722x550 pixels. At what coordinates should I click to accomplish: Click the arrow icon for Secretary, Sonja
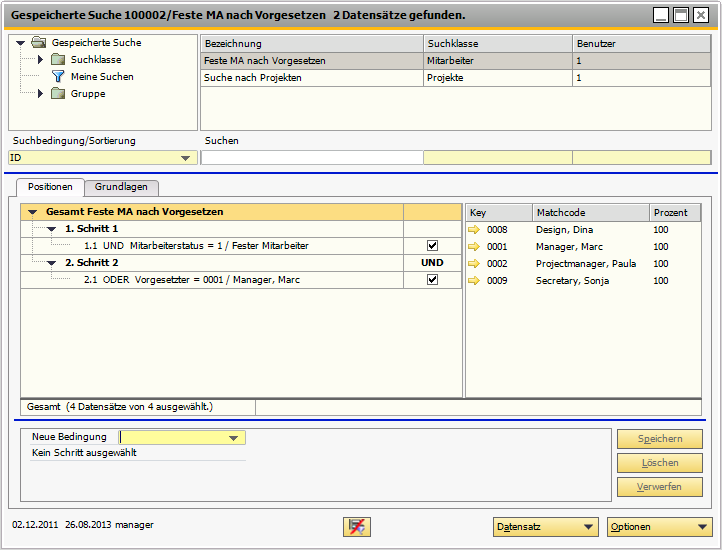coord(474,281)
